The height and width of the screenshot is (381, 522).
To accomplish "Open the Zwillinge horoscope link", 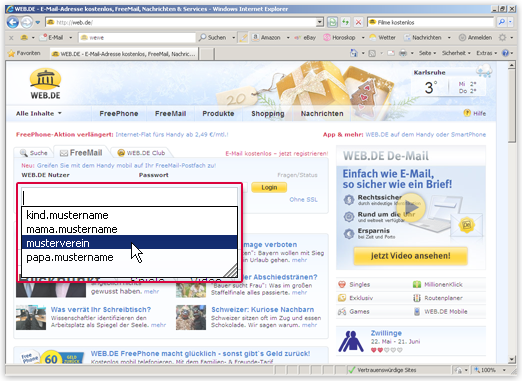I will click(386, 333).
